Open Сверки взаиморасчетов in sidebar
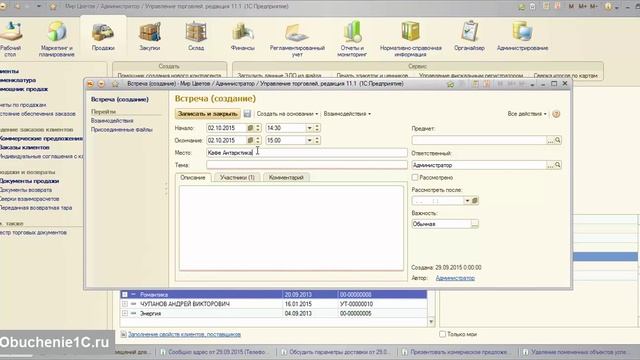The image size is (640, 360). click(x=30, y=199)
